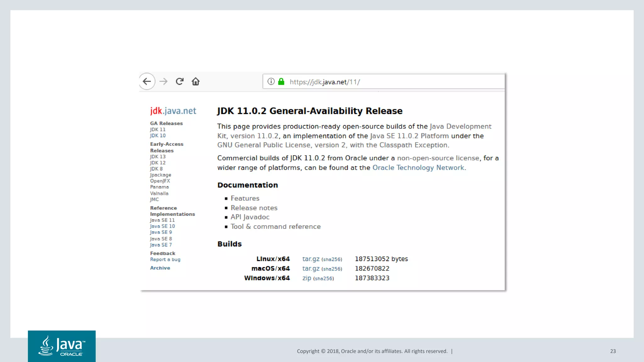Screen dimensions: 644x362
Task: Click the green padlock security icon
Action: pyautogui.click(x=281, y=82)
